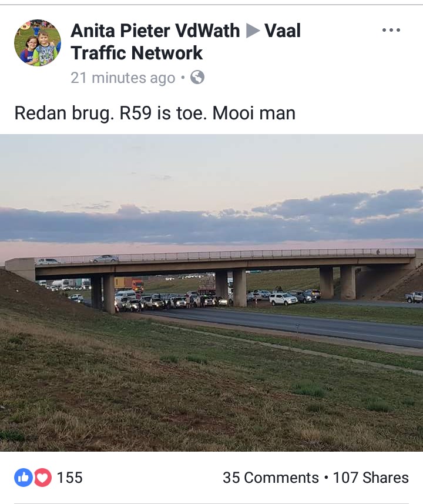423x504 pixels.
Task: View the 107 Shares list
Action: pyautogui.click(x=371, y=478)
